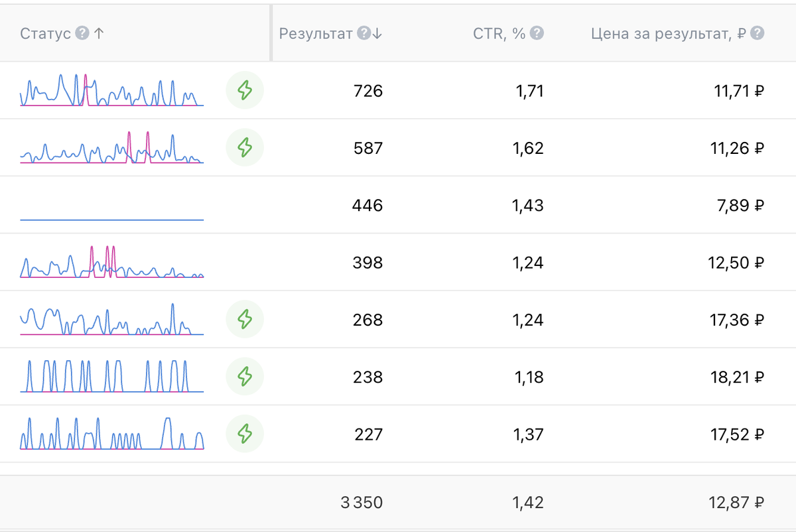
Task: Sort by Статус using the up arrow
Action: [x=99, y=34]
